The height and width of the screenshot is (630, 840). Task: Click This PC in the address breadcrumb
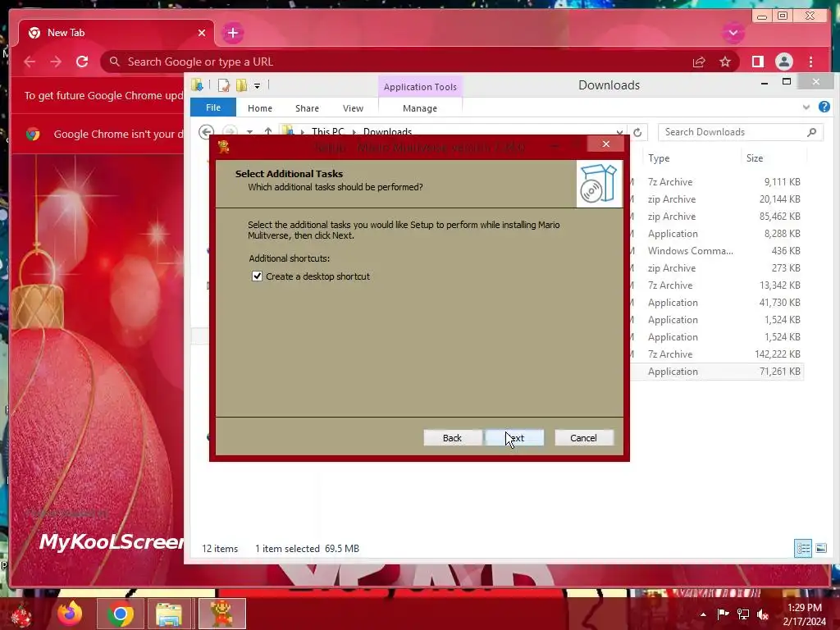click(x=328, y=132)
